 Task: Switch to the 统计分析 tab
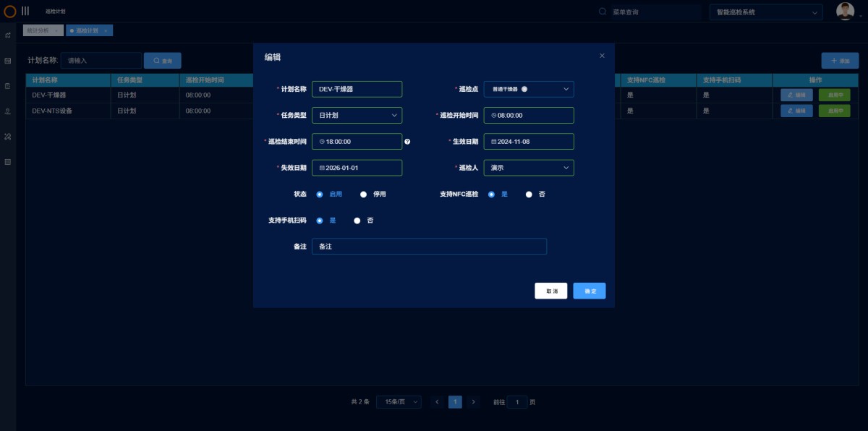click(x=41, y=30)
